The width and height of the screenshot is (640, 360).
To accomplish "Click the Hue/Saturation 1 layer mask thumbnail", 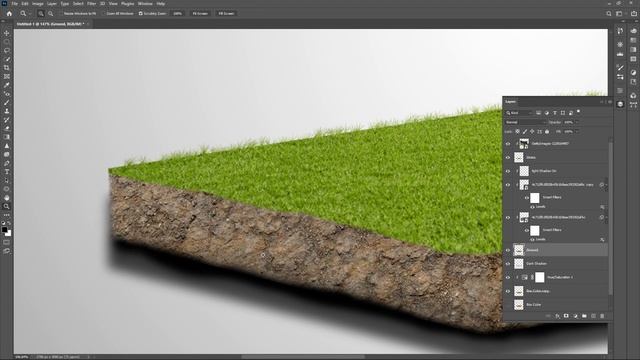I will pyautogui.click(x=540, y=278).
